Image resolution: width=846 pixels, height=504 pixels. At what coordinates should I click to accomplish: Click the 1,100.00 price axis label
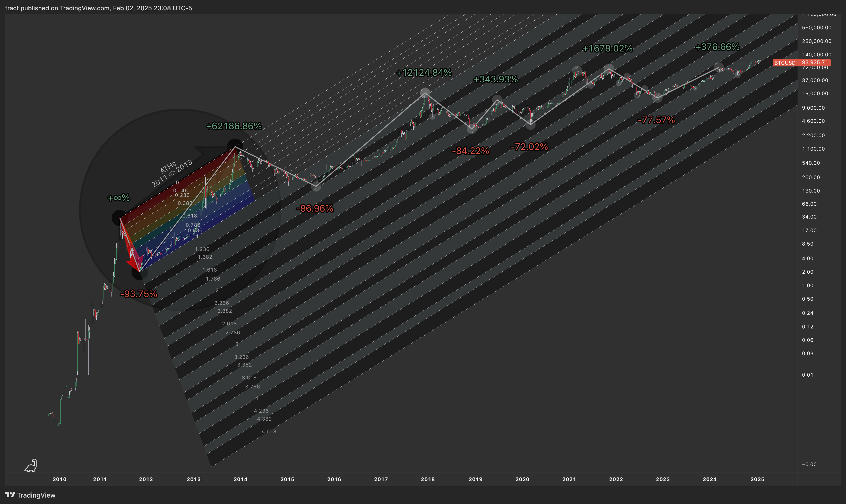point(813,149)
